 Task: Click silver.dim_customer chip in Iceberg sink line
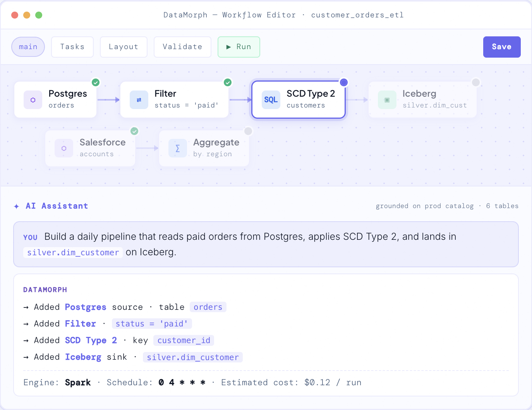[x=193, y=357]
